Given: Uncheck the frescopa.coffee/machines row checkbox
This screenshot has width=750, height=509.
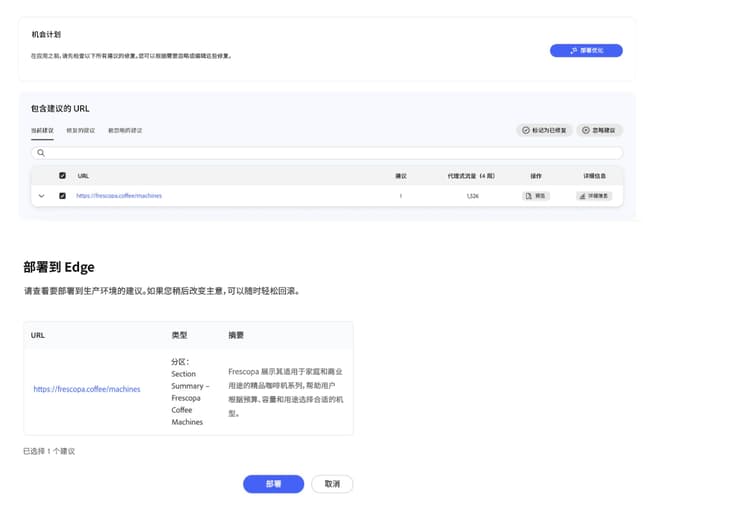Looking at the screenshot, I should [x=62, y=196].
